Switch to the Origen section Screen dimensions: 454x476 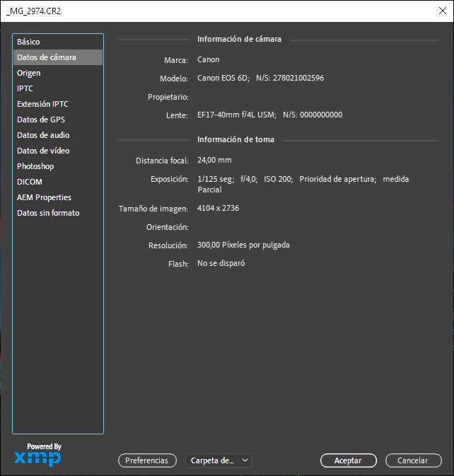pyautogui.click(x=58, y=73)
